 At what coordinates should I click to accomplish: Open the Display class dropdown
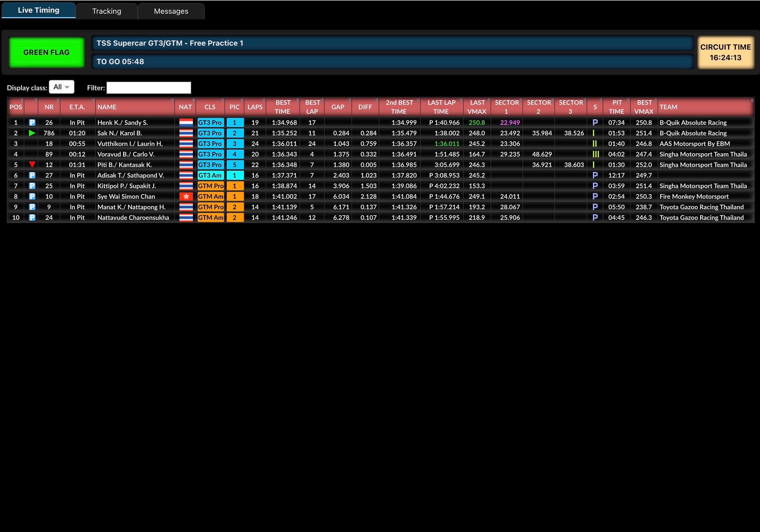61,87
